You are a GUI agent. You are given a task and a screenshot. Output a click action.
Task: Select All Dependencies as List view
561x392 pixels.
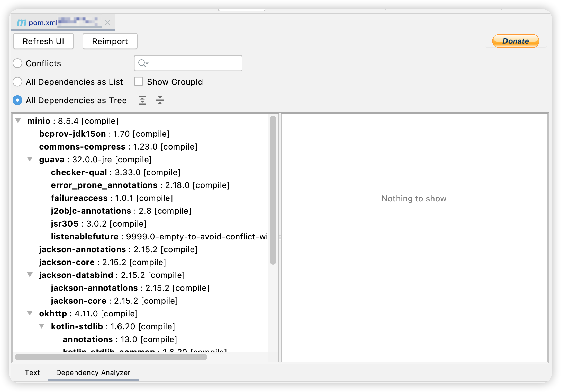coord(17,82)
